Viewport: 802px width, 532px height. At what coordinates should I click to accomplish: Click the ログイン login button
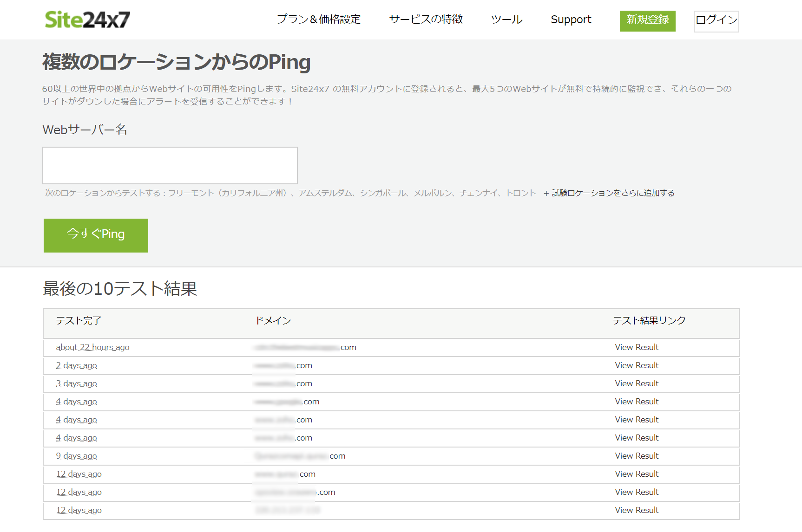tap(716, 21)
